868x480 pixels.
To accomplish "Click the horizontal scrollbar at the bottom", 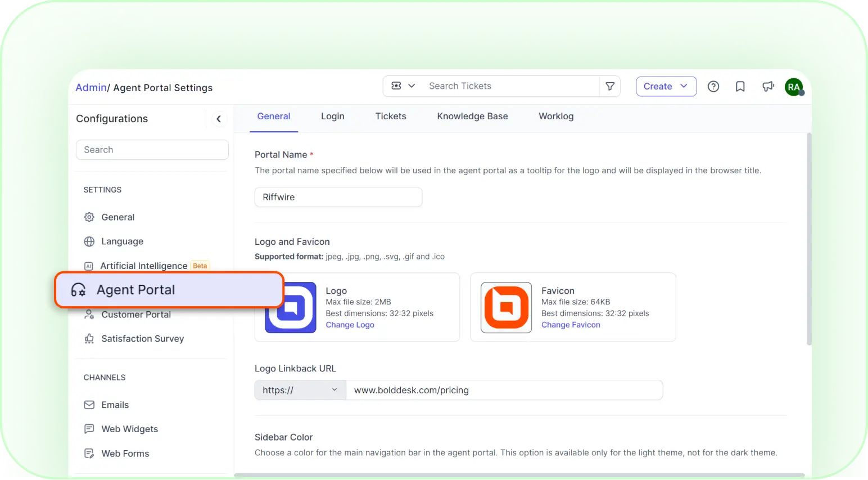I will [519, 475].
